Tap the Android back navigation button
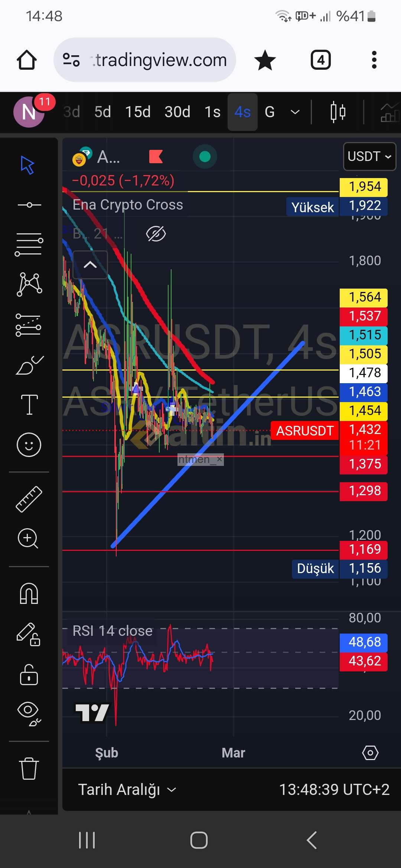The width and height of the screenshot is (401, 868). click(x=312, y=840)
